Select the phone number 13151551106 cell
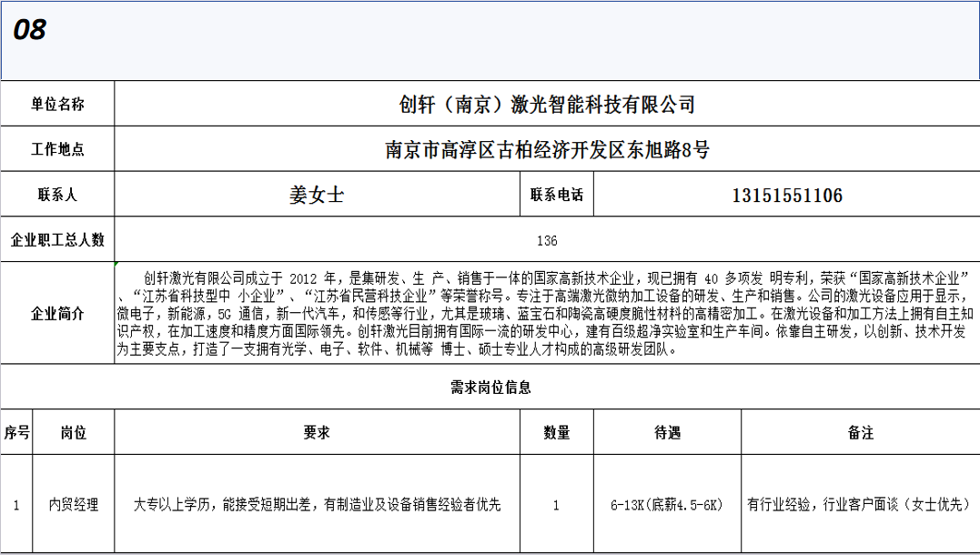 [x=786, y=195]
